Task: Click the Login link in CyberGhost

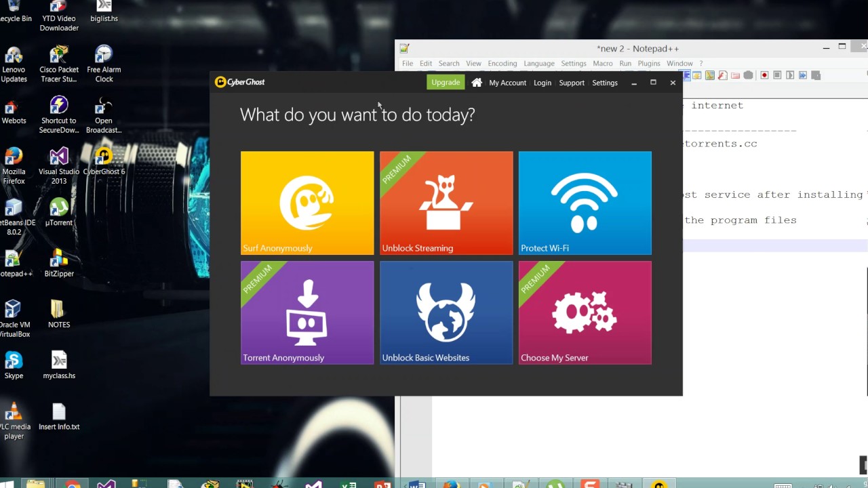Action: point(542,83)
